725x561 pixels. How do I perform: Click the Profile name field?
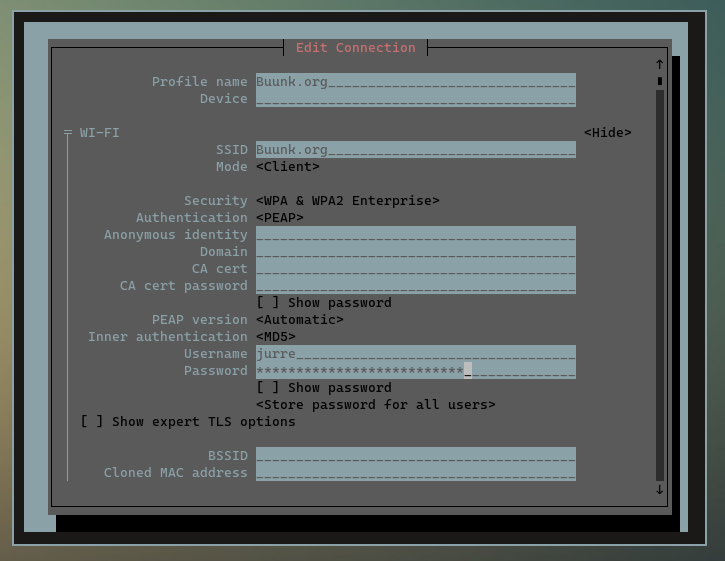coord(415,82)
